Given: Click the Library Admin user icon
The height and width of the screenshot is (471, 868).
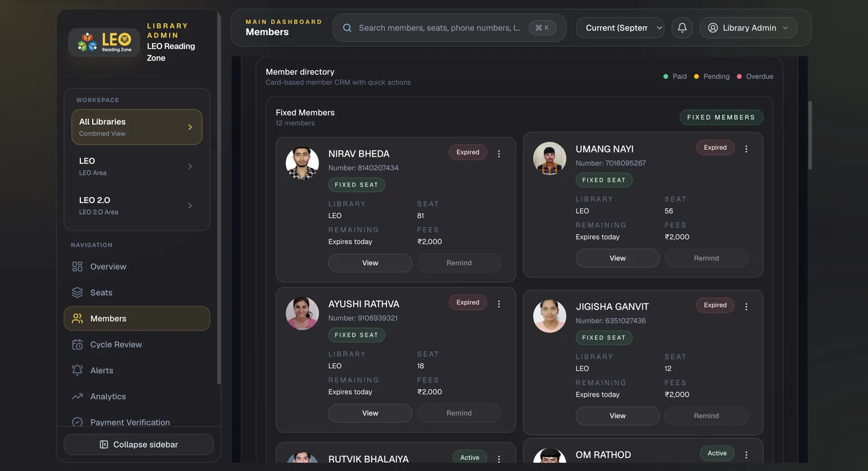Looking at the screenshot, I should pos(713,28).
